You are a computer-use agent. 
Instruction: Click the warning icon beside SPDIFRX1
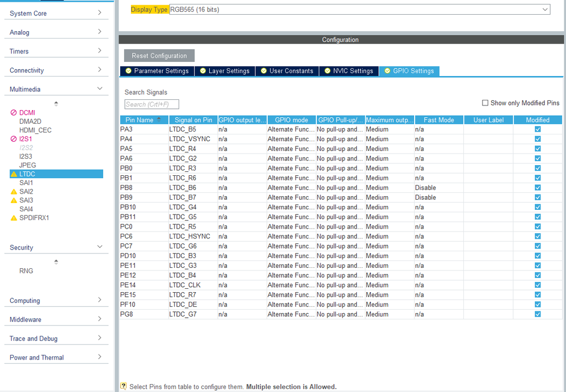[x=14, y=218]
